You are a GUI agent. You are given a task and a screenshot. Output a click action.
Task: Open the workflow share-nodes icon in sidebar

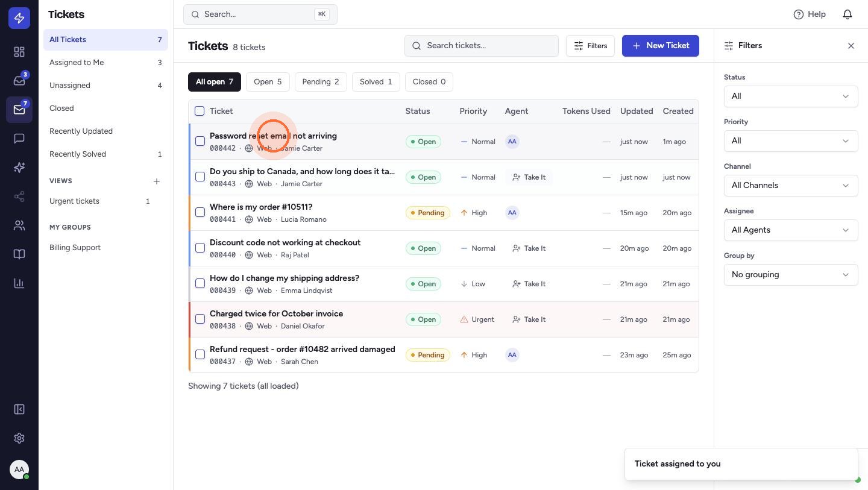click(19, 196)
